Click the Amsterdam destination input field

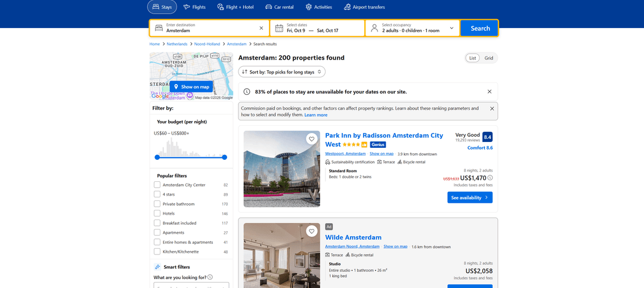209,28
